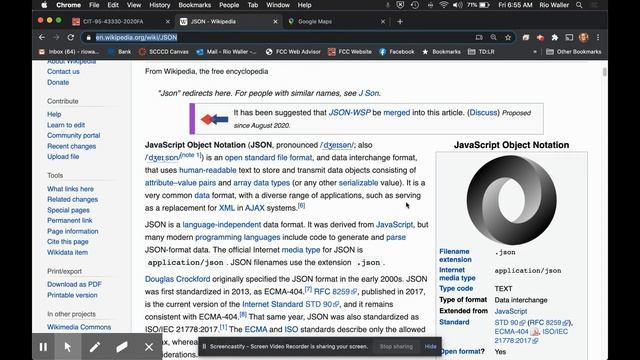Click the volume icon in menu bar
Image resolution: width=640 pixels, height=360 pixels.
point(458,5)
